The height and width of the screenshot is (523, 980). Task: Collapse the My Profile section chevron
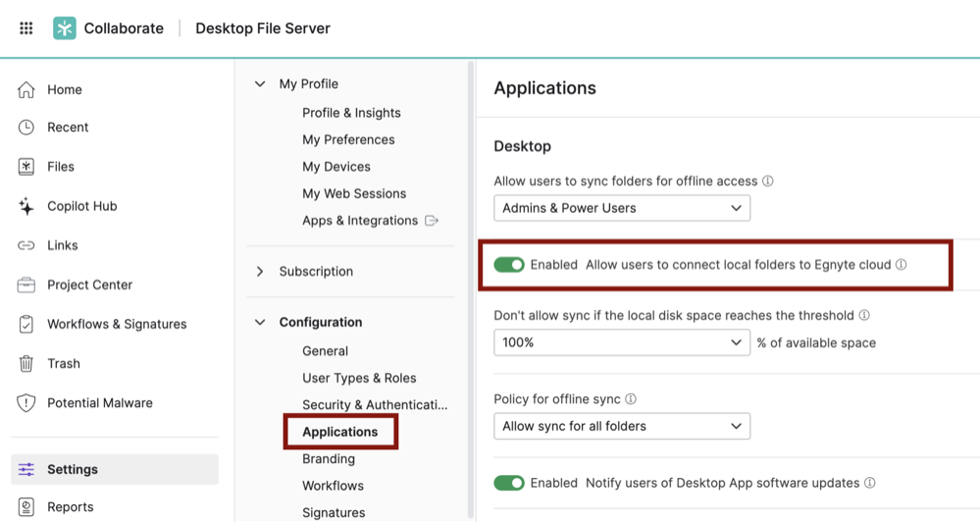click(x=260, y=83)
